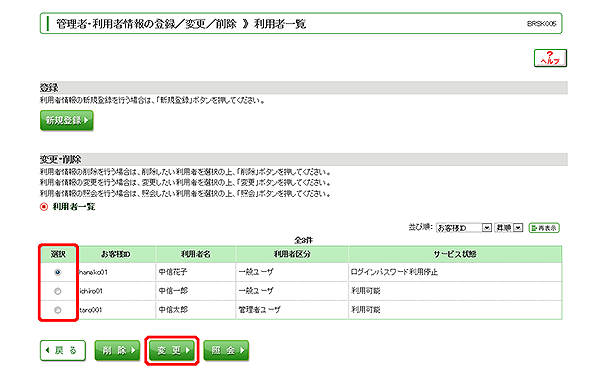Click the 利用者一覧 section heading

coord(73,207)
